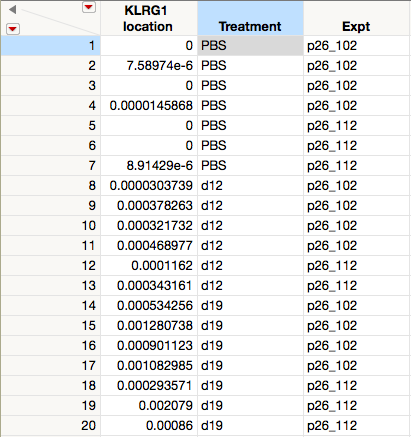
Task: Click KLRG1 location cell 0.001082985
Action: point(149,366)
